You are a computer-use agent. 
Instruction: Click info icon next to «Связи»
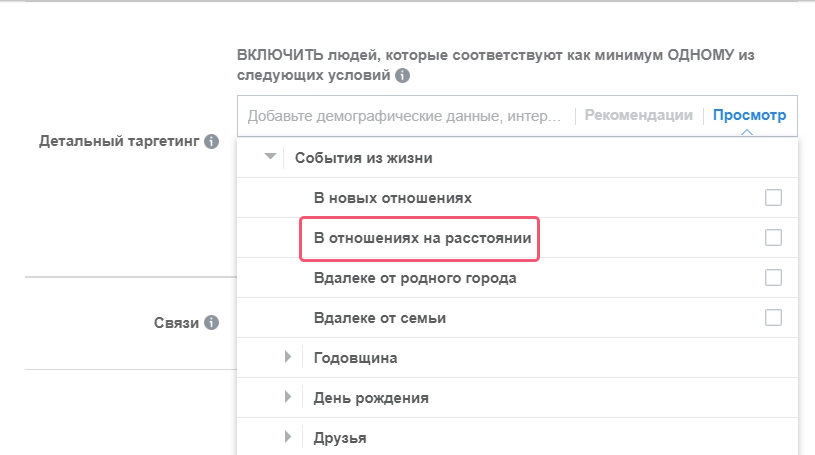pos(211,323)
